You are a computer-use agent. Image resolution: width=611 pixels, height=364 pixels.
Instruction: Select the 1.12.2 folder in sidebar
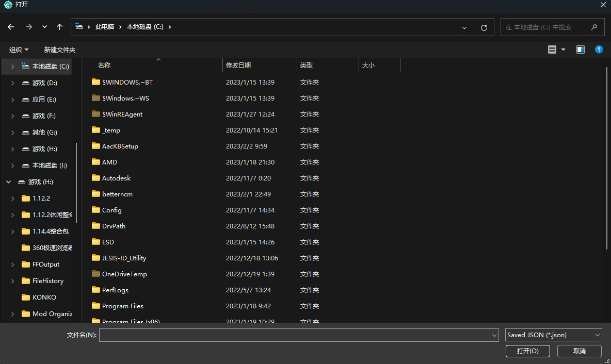pyautogui.click(x=41, y=198)
